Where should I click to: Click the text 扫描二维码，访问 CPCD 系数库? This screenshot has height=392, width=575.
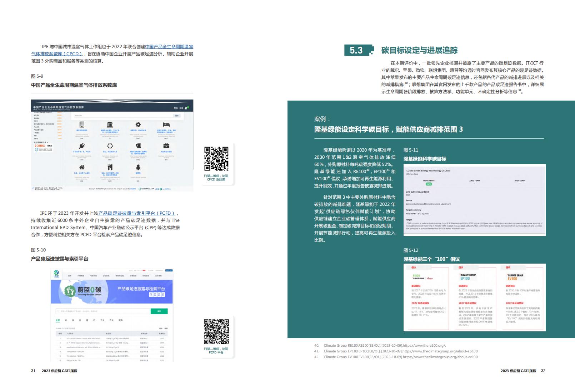click(x=216, y=178)
